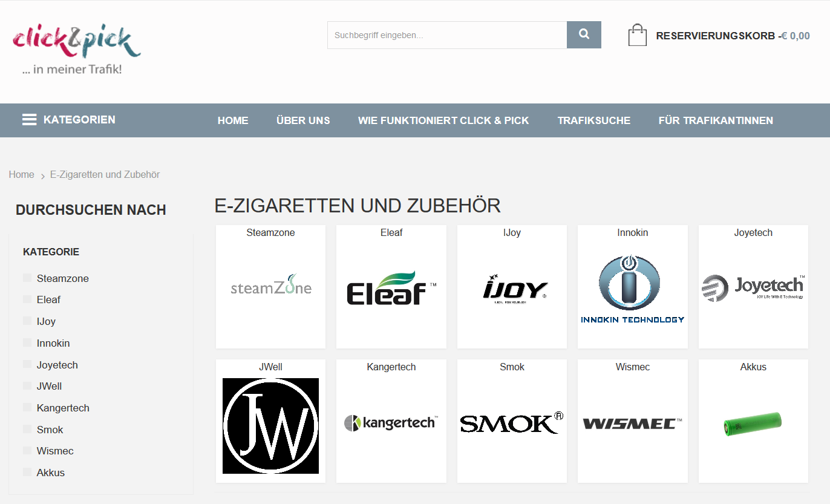Tick the Steamzone category checkbox
This screenshot has width=830, height=504.
point(27,278)
